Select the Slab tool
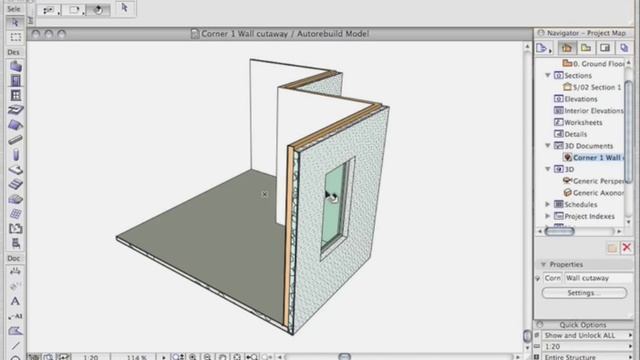 click(x=15, y=169)
